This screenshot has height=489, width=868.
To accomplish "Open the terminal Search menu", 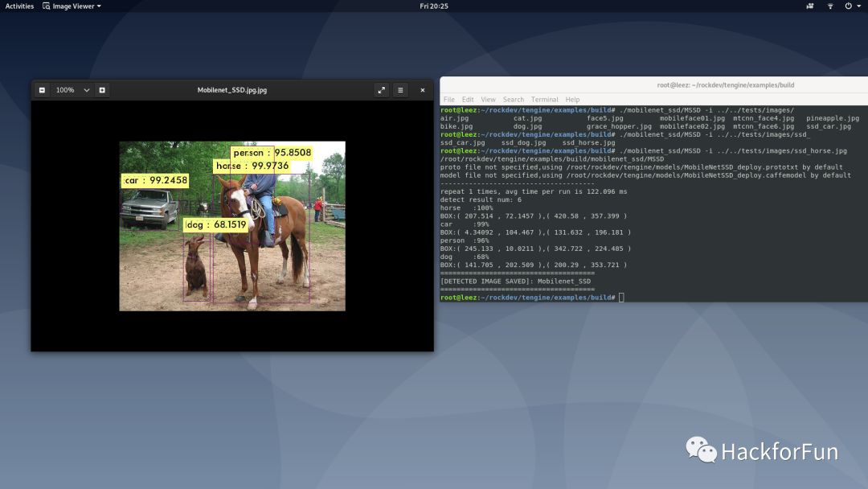I will (x=513, y=100).
